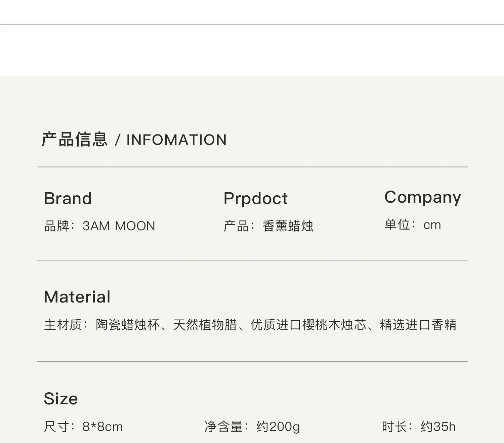Click the 3AM MOON brand name

pyautogui.click(x=119, y=226)
